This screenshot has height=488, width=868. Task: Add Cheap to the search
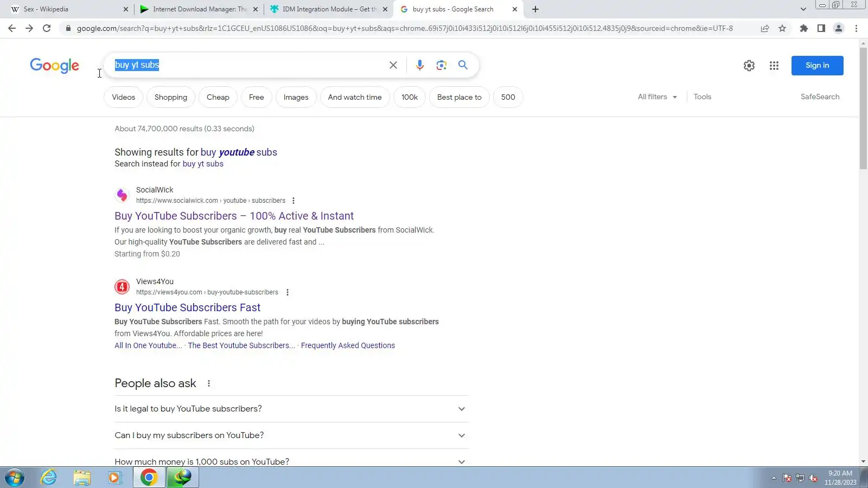pos(218,97)
